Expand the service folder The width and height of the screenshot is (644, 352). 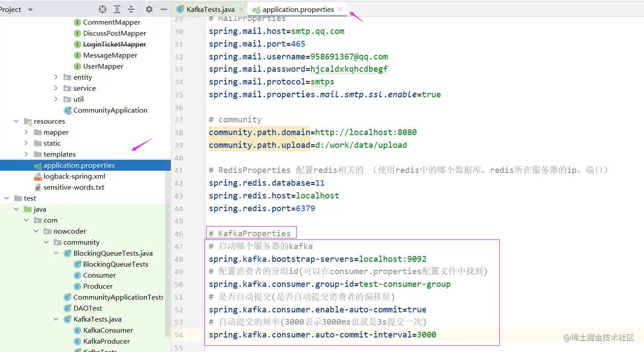(56, 88)
